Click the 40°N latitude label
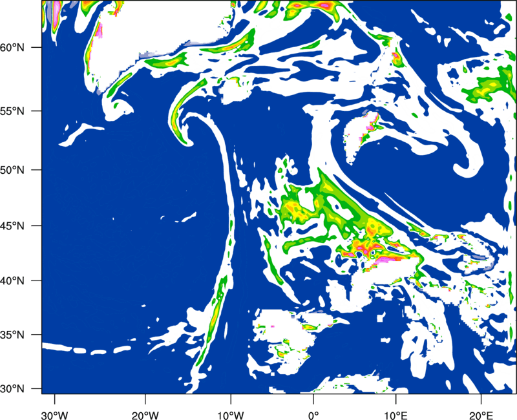This screenshot has width=517, height=420. [x=12, y=281]
